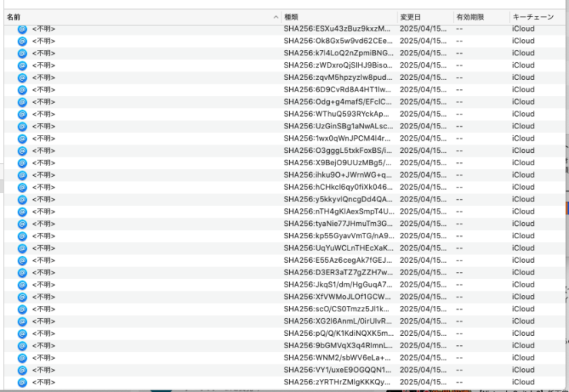Click the @ icon for SHA256:Odg+g4mafS/EFclC row

22,102
